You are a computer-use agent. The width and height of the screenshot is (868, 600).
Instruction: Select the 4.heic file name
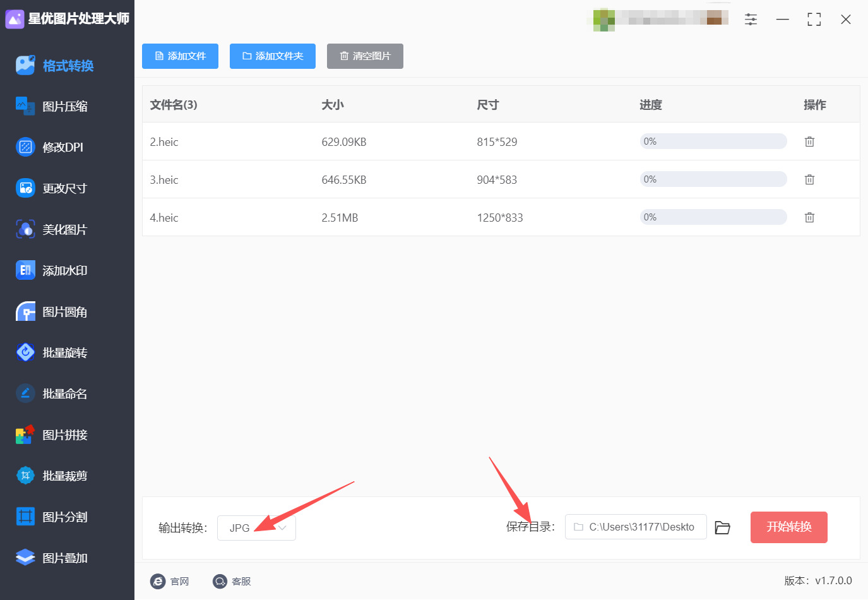[x=164, y=218]
